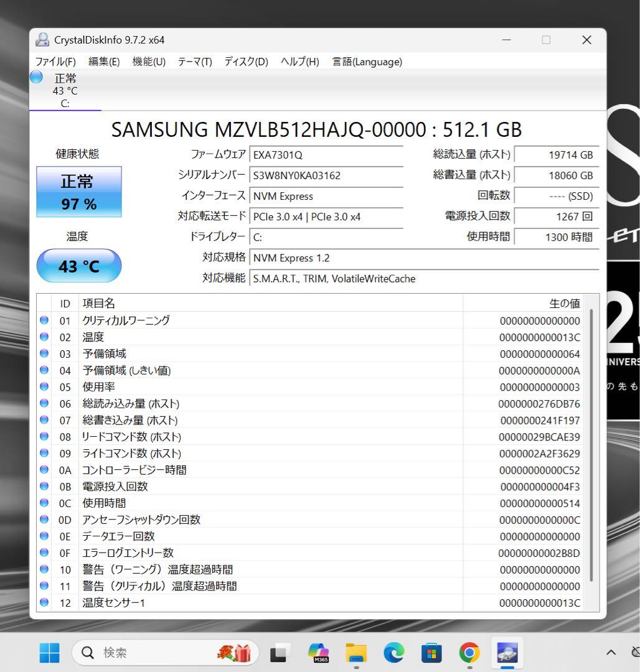Open the Microsoft 365 Copilot taskbar icon
The image size is (640, 672).
point(319,653)
